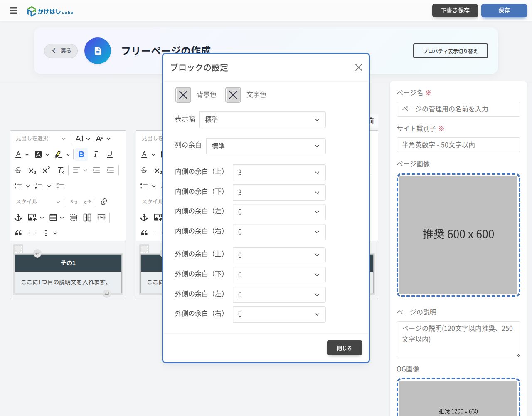Click the two-column layout icon in first editor
The height and width of the screenshot is (416, 532).
tap(87, 218)
